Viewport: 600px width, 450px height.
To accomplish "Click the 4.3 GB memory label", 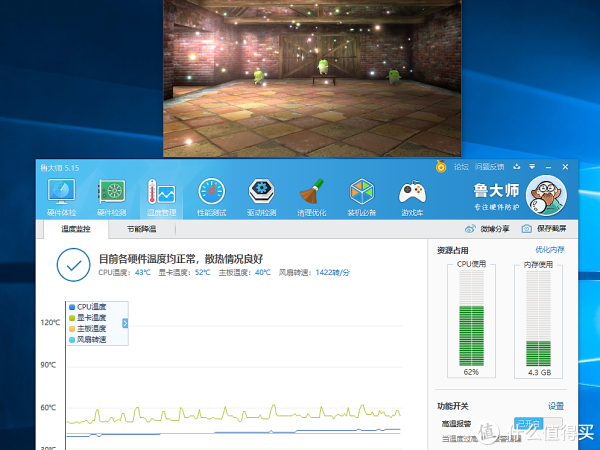I will pyautogui.click(x=539, y=372).
